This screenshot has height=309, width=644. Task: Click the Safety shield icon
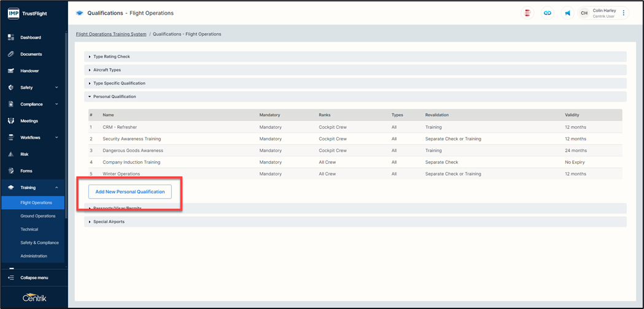coord(10,88)
